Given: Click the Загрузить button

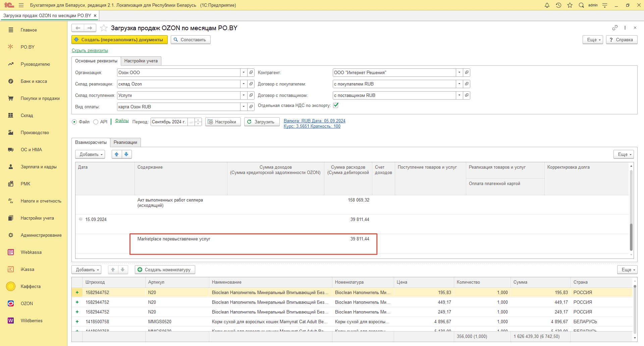Looking at the screenshot, I should pos(262,122).
